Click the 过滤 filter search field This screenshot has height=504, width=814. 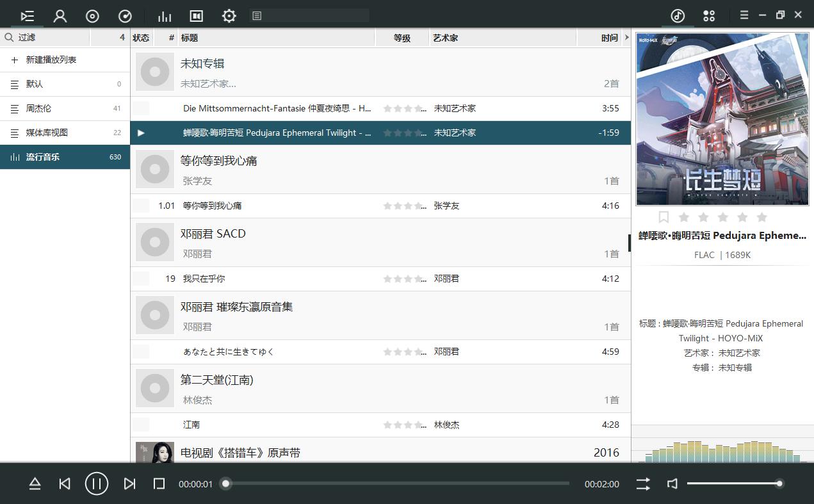[x=51, y=38]
